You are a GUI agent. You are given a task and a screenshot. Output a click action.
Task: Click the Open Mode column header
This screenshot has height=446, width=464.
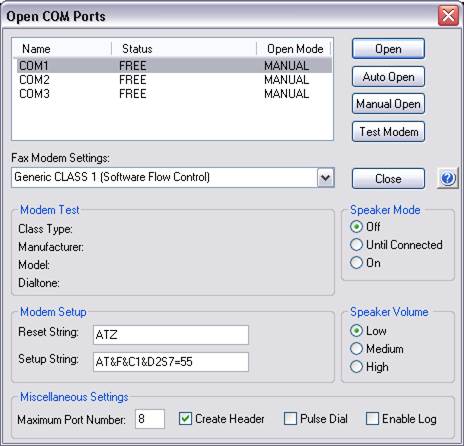(x=294, y=49)
